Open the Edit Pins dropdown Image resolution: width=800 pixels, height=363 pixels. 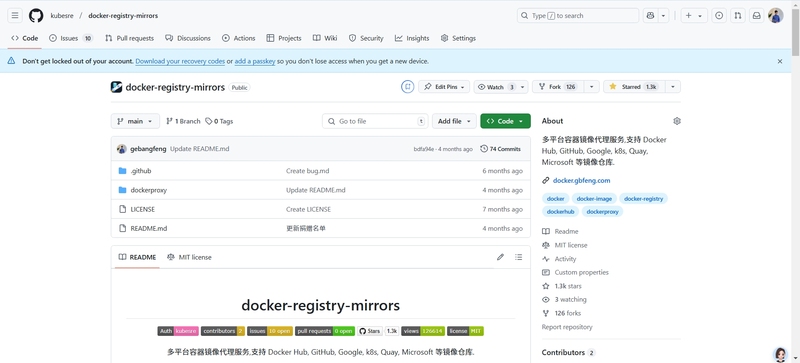pyautogui.click(x=444, y=87)
